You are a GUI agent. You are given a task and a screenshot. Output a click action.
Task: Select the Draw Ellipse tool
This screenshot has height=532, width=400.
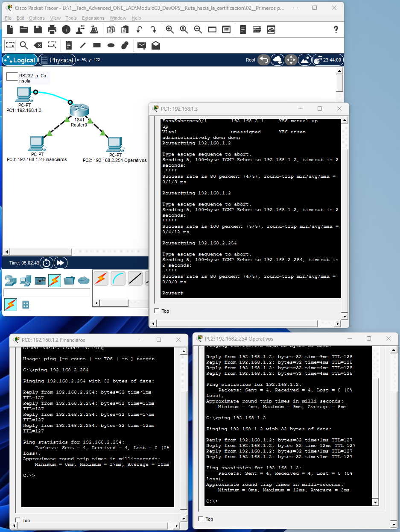pyautogui.click(x=111, y=45)
